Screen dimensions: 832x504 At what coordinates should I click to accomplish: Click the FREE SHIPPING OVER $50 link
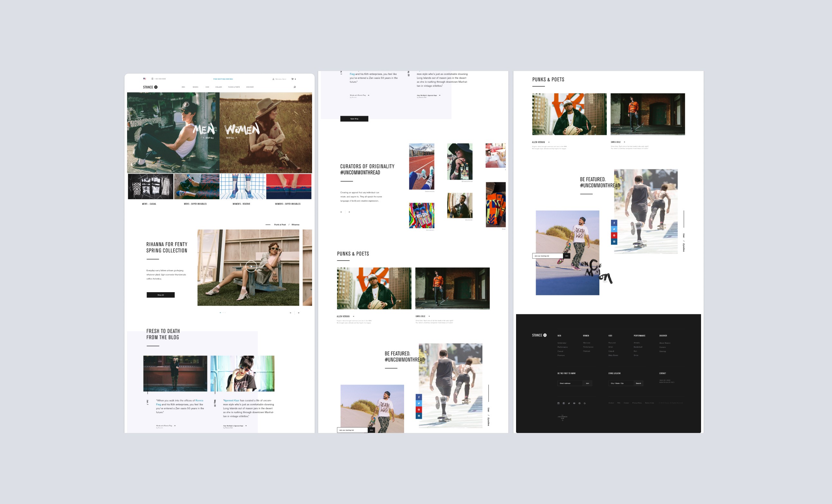coord(223,79)
